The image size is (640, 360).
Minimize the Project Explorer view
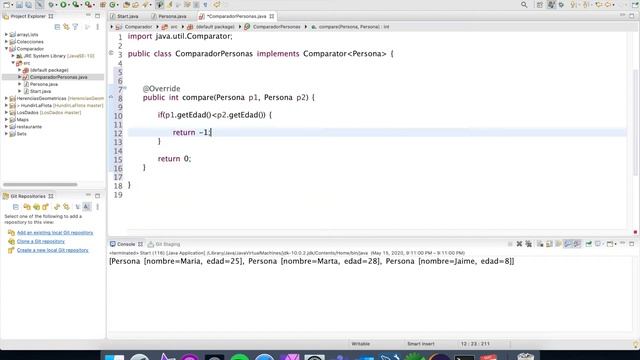[x=88, y=16]
